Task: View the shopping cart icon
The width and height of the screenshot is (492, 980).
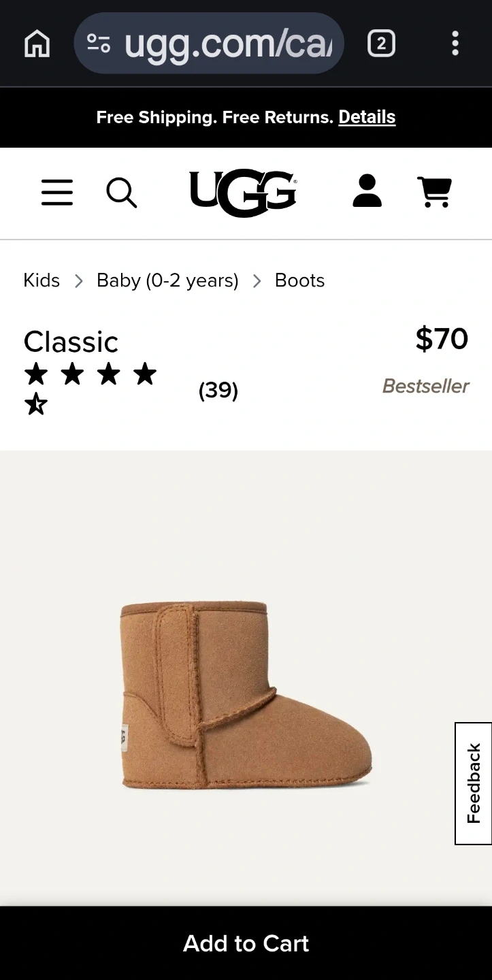Action: [x=434, y=192]
